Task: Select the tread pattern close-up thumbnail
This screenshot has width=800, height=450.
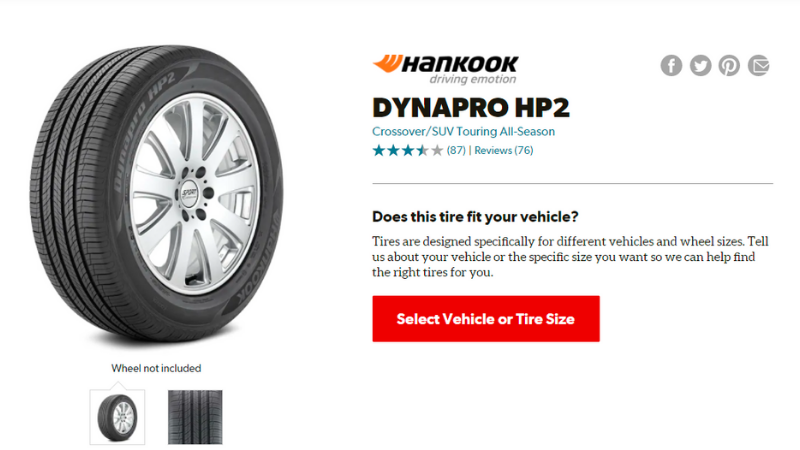Action: (195, 417)
